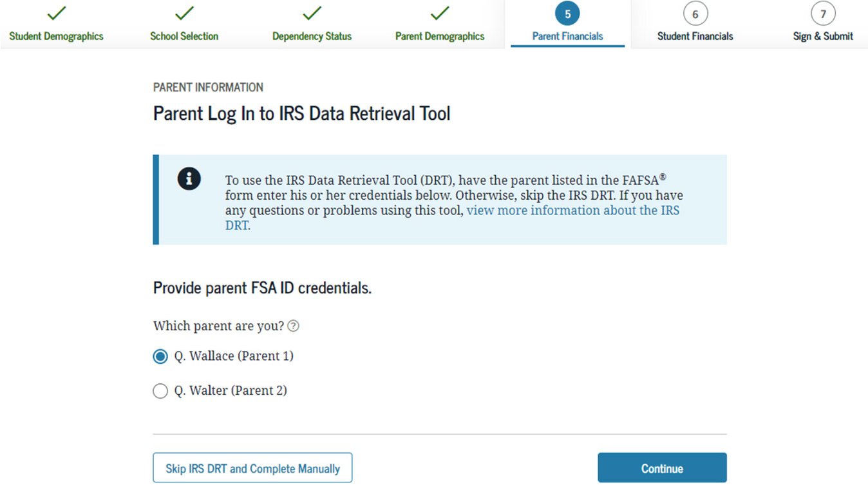Click the step 6 circle icon
Viewport: 868px width, 503px height.
click(695, 14)
